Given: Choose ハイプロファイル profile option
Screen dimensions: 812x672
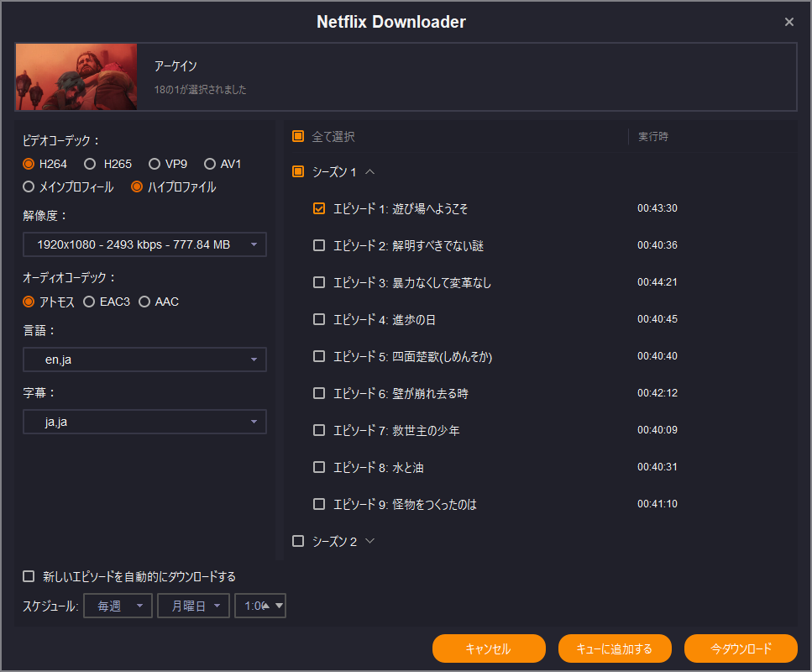Looking at the screenshot, I should 137,186.
